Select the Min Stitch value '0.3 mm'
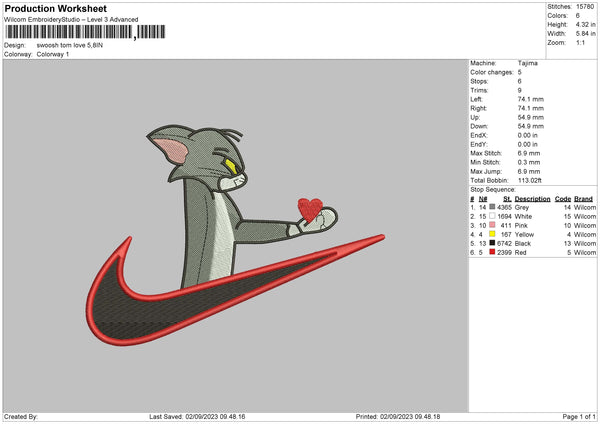 tap(529, 162)
